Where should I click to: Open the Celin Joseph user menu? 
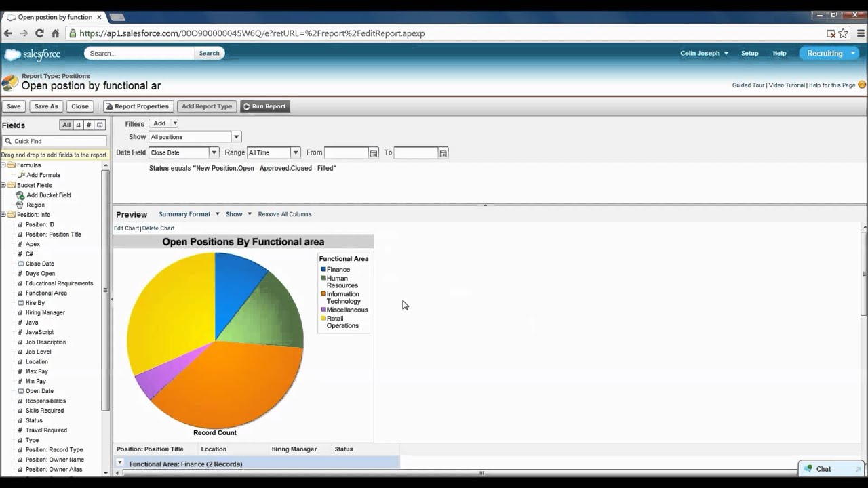click(x=705, y=53)
